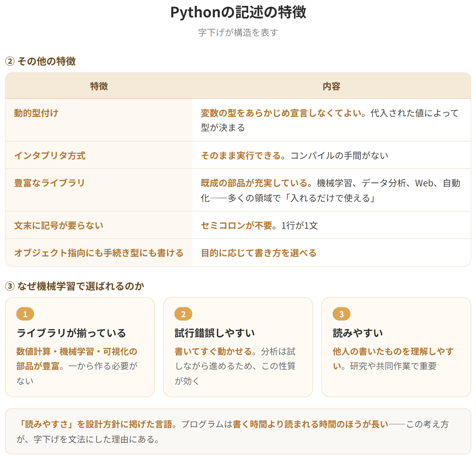Select the 動的型付け table cell
Image resolution: width=476 pixels, height=459 pixels.
[x=99, y=120]
